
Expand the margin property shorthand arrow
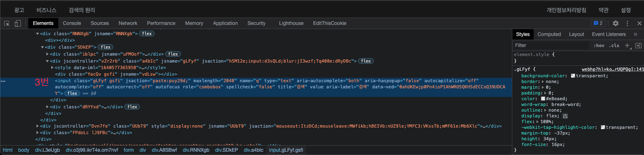click(543, 88)
